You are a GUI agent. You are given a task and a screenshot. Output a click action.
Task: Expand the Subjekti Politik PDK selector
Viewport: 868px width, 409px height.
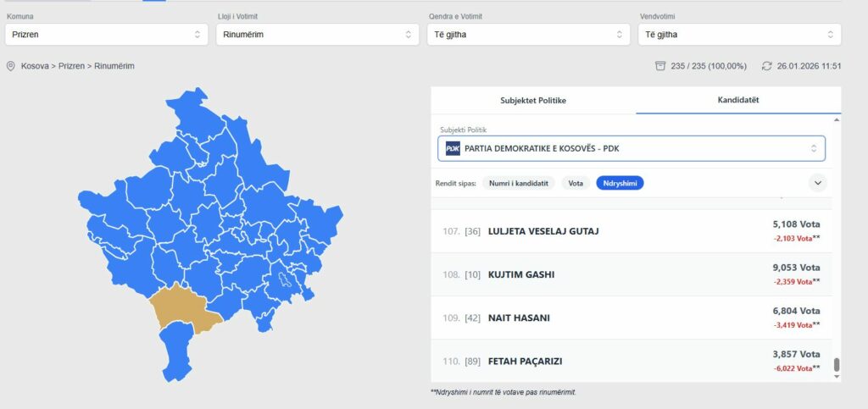[632, 149]
